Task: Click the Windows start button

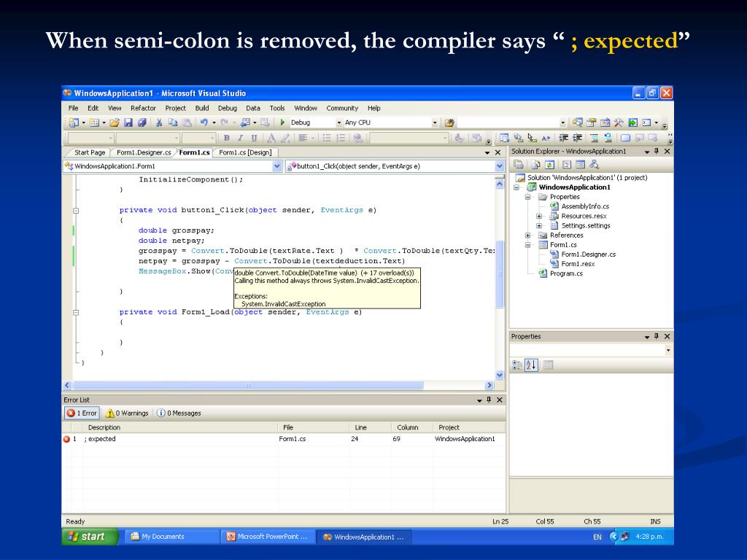Action: pyautogui.click(x=90, y=537)
